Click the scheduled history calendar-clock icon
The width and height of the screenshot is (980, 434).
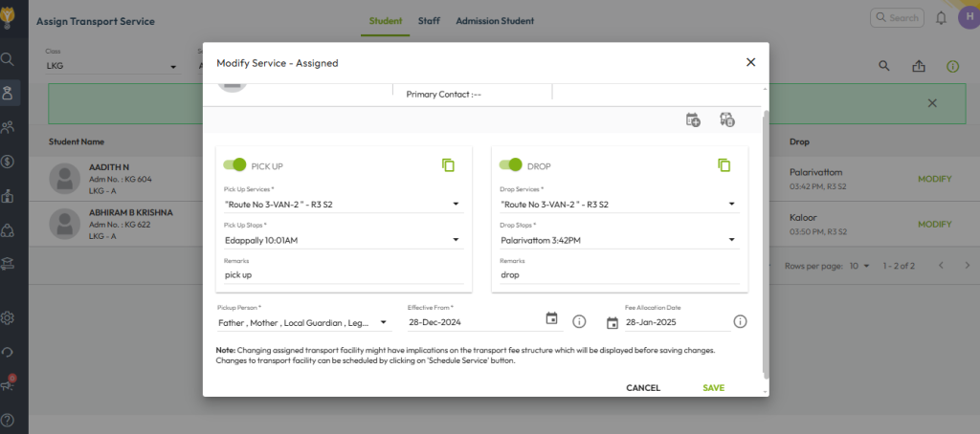726,119
